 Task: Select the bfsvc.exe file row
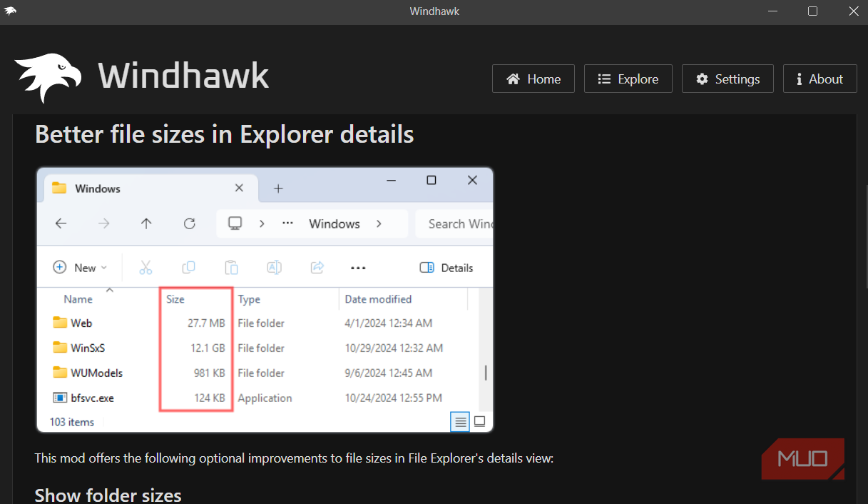pos(257,398)
